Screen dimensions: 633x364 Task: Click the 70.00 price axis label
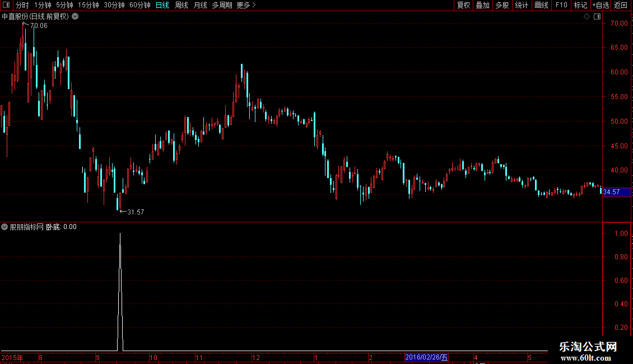(619, 24)
